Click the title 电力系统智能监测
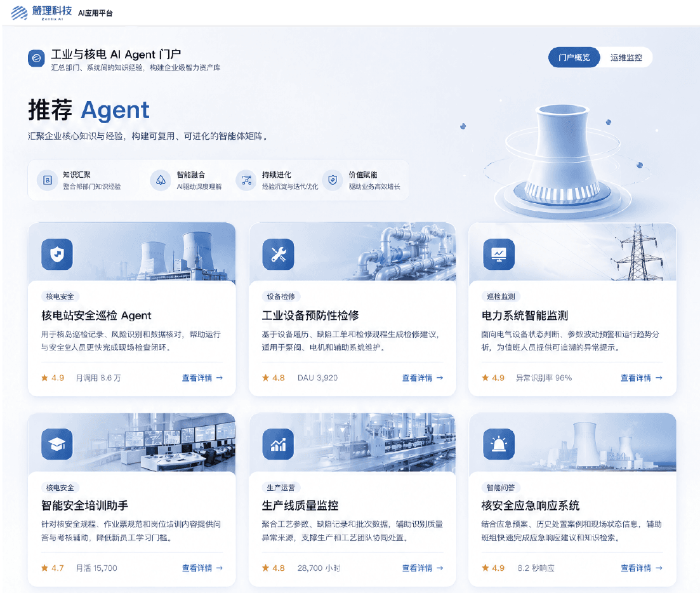The height and width of the screenshot is (593, 700). coord(525,316)
